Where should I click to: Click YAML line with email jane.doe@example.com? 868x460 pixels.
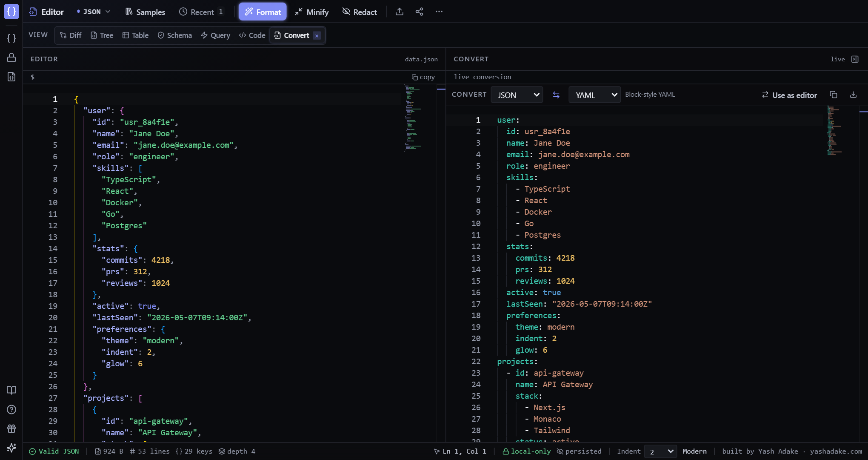coord(568,155)
